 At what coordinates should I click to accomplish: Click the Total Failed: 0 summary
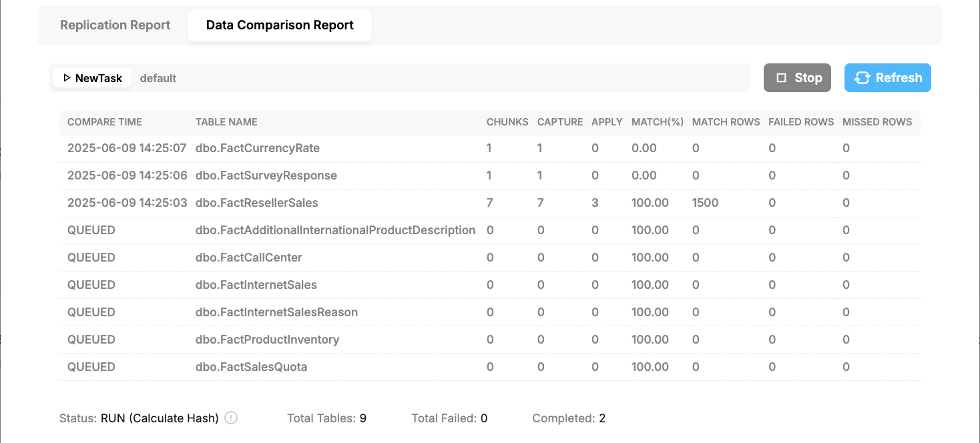[449, 418]
